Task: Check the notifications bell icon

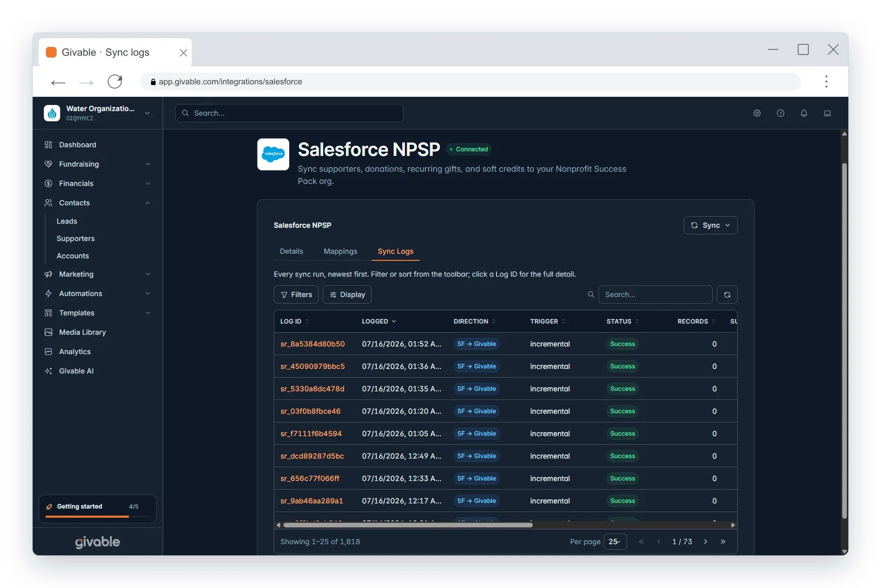Action: (x=804, y=113)
